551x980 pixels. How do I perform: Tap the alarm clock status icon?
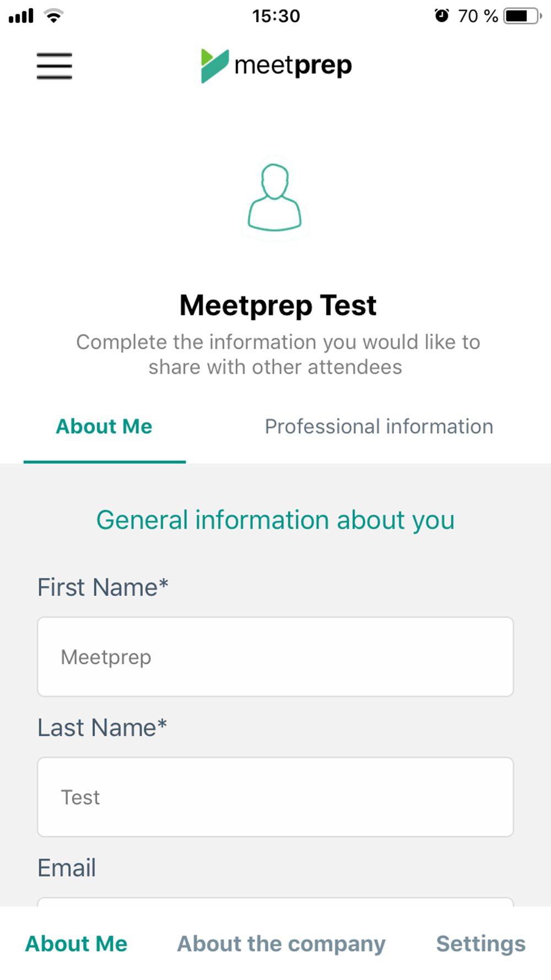[441, 16]
